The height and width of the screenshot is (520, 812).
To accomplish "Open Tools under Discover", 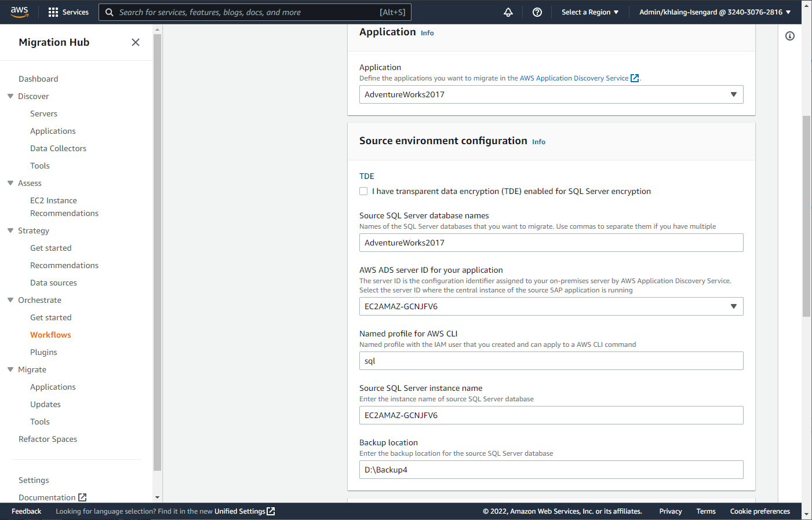I will (40, 166).
